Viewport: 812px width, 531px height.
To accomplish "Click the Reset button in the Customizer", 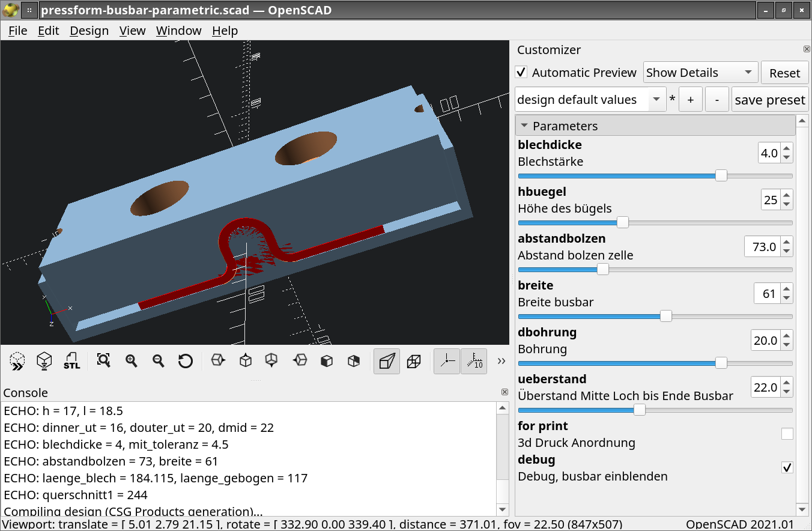I will 784,73.
